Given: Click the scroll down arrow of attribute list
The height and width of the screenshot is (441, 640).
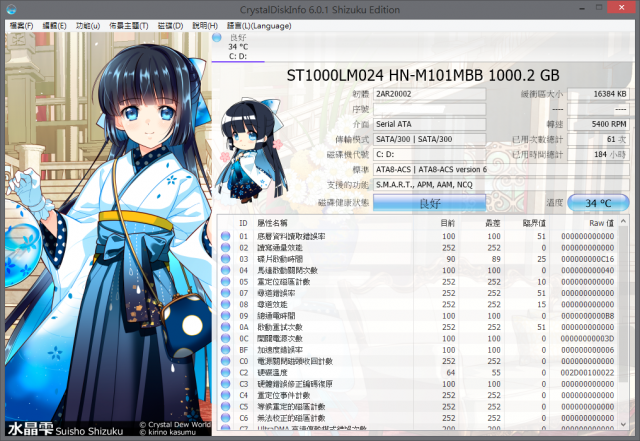Looking at the screenshot, I should [623, 424].
